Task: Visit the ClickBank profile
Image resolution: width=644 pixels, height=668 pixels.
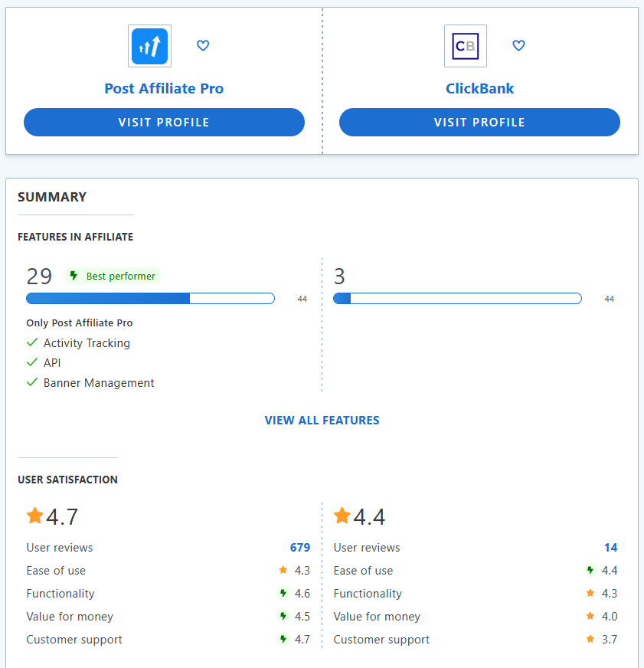Action: (x=479, y=122)
